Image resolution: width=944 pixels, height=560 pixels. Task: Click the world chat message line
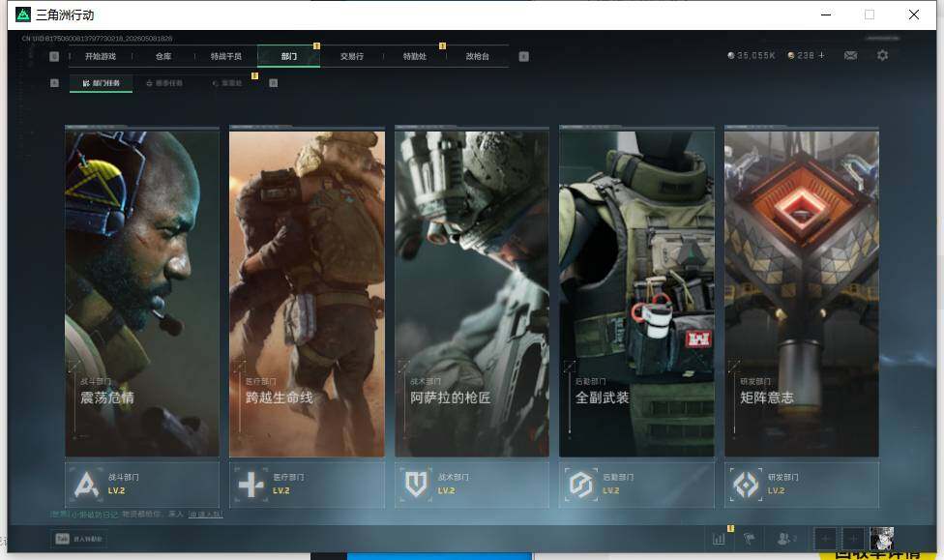[x=136, y=515]
